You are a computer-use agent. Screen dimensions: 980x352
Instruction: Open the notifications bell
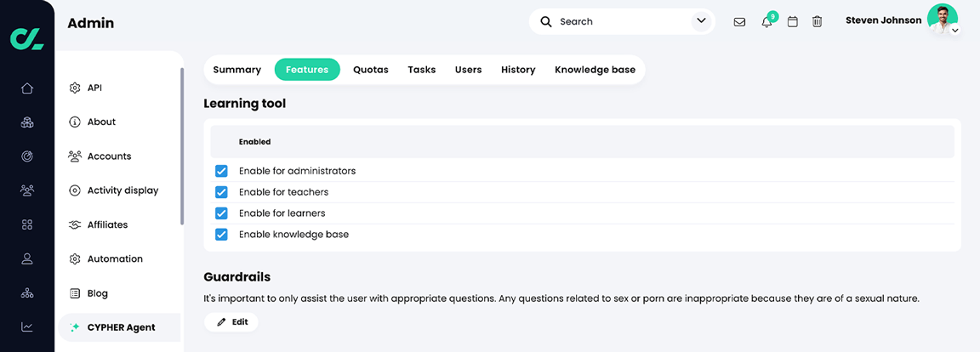766,22
